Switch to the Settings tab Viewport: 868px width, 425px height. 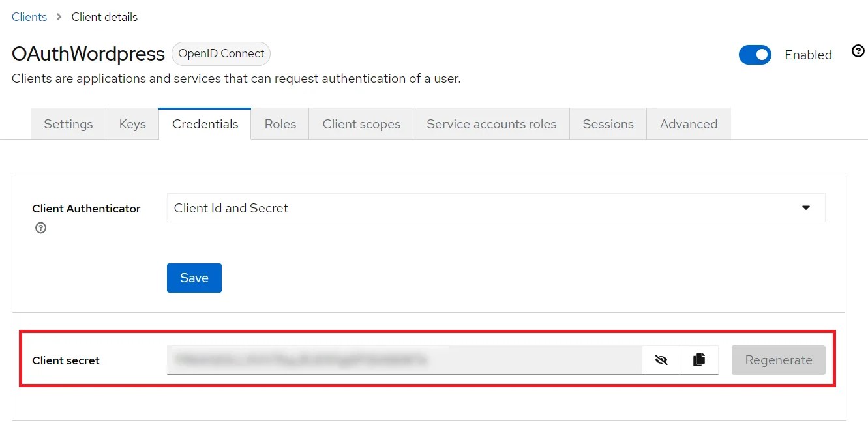(68, 123)
